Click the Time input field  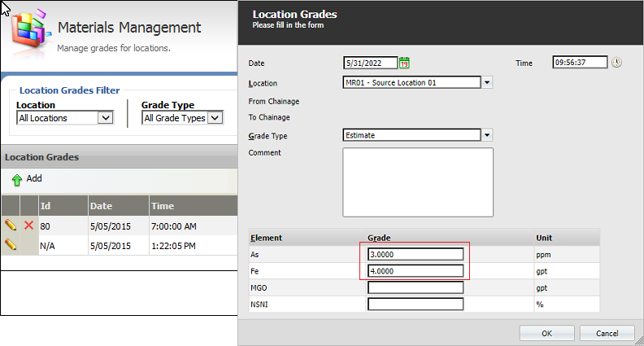point(580,62)
